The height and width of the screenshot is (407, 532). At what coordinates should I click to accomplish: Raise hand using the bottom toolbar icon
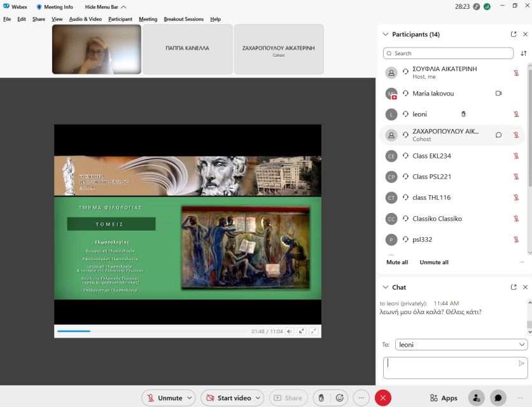click(x=321, y=398)
